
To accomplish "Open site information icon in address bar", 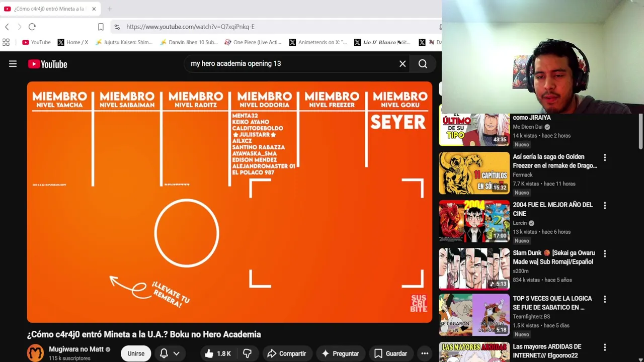I will pyautogui.click(x=117, y=27).
